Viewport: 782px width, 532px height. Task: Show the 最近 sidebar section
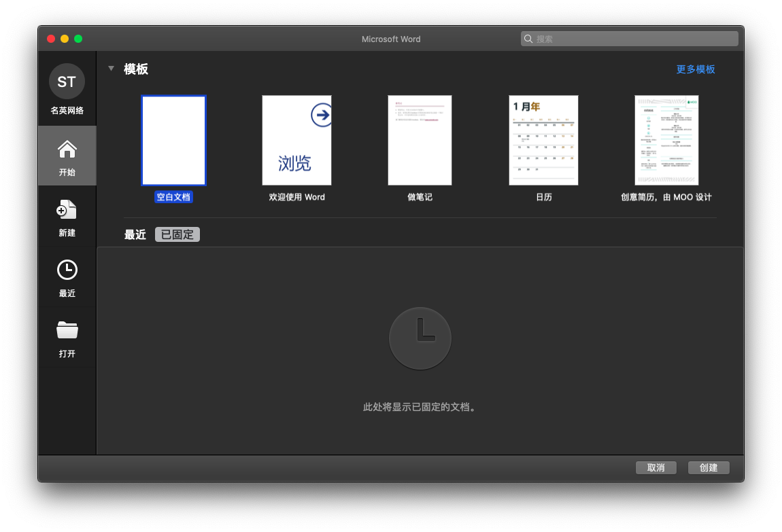[x=67, y=278]
